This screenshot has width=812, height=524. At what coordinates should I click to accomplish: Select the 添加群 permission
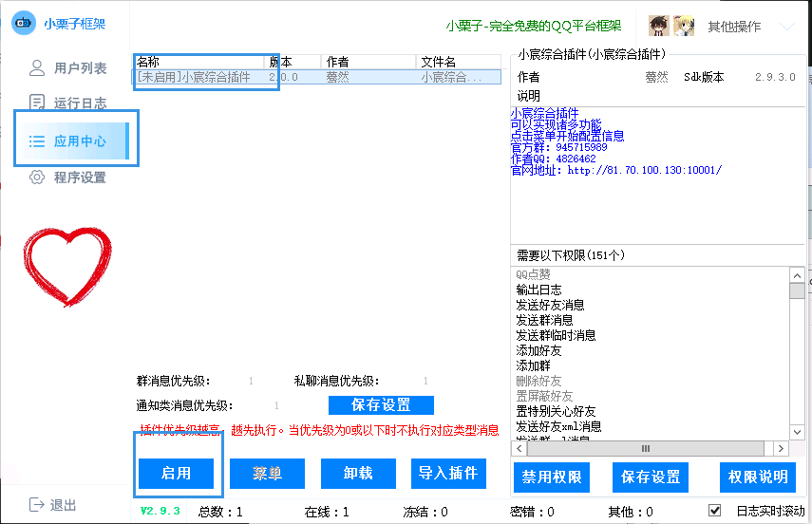click(533, 365)
